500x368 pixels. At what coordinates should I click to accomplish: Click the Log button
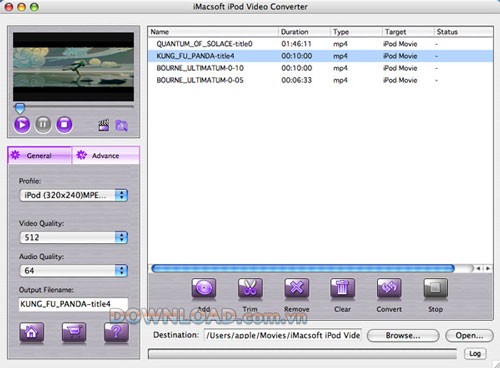point(475,354)
